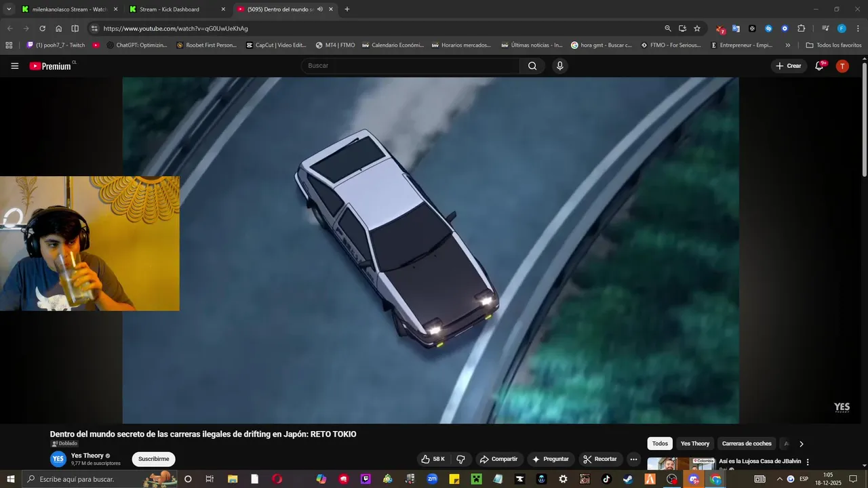The width and height of the screenshot is (868, 488).
Task: Open media controls icon in toolbar
Action: coord(825,28)
